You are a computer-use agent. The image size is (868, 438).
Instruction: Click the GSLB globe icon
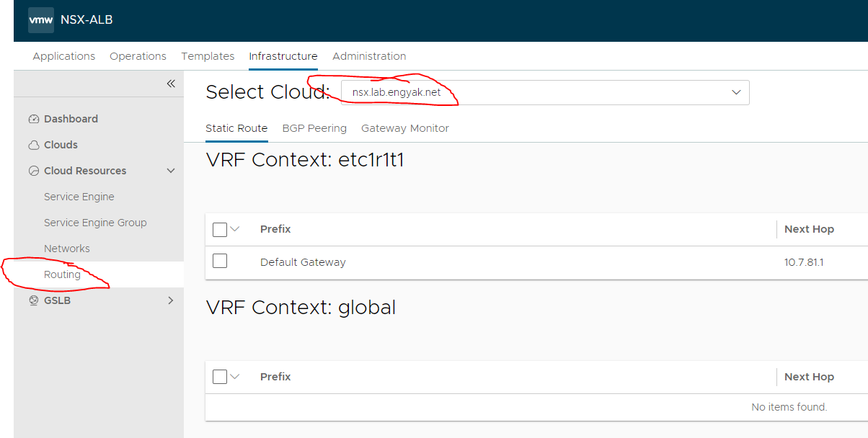pos(33,300)
